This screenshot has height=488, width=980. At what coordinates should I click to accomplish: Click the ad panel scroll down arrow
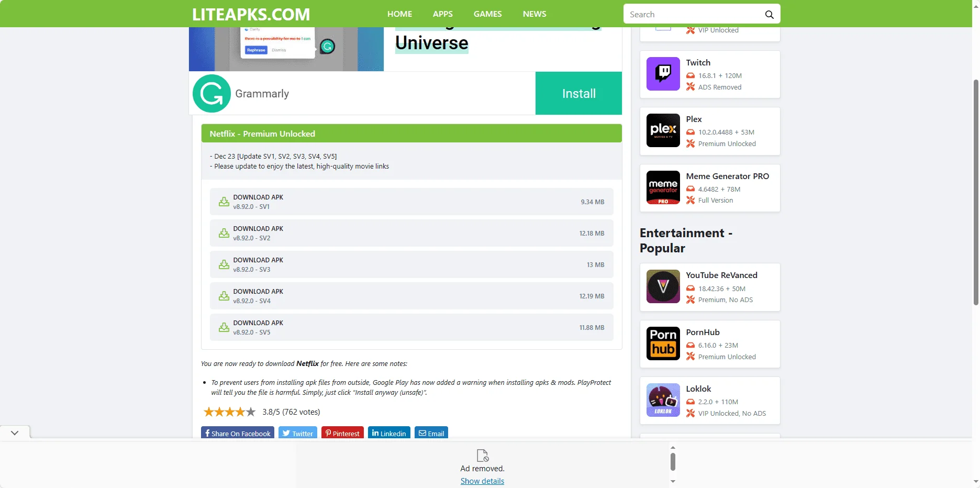coord(673,481)
